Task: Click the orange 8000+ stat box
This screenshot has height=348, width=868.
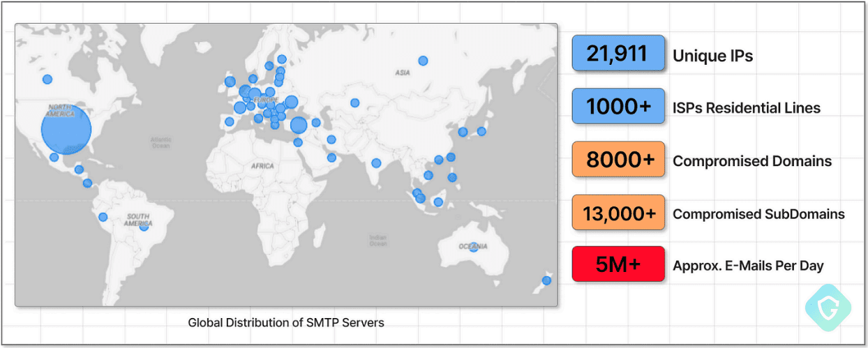Action: 618,160
